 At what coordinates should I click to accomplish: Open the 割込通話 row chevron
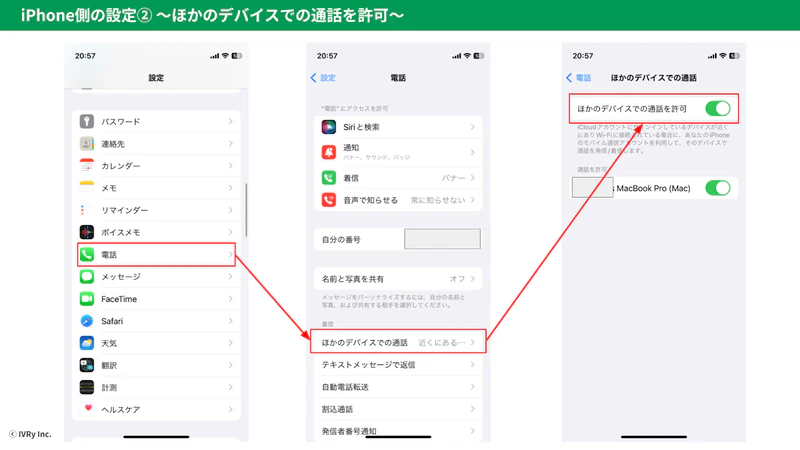click(472, 409)
